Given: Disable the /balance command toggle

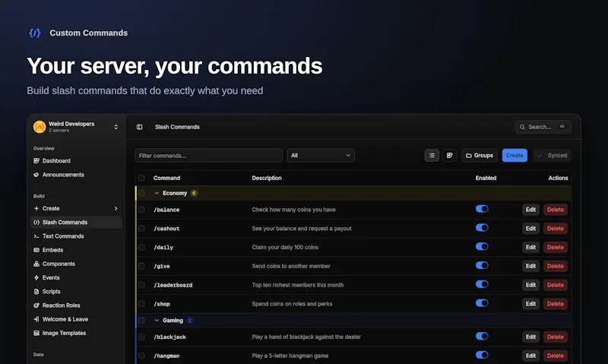Looking at the screenshot, I should pyautogui.click(x=482, y=209).
